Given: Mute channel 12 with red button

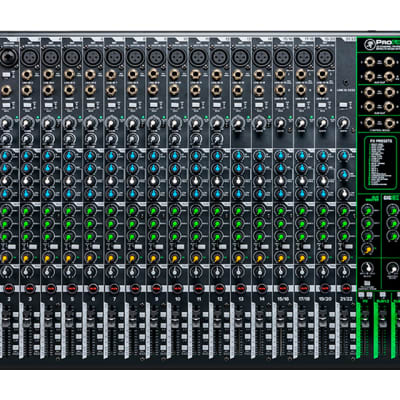Looking at the screenshot, I should point(220,287).
